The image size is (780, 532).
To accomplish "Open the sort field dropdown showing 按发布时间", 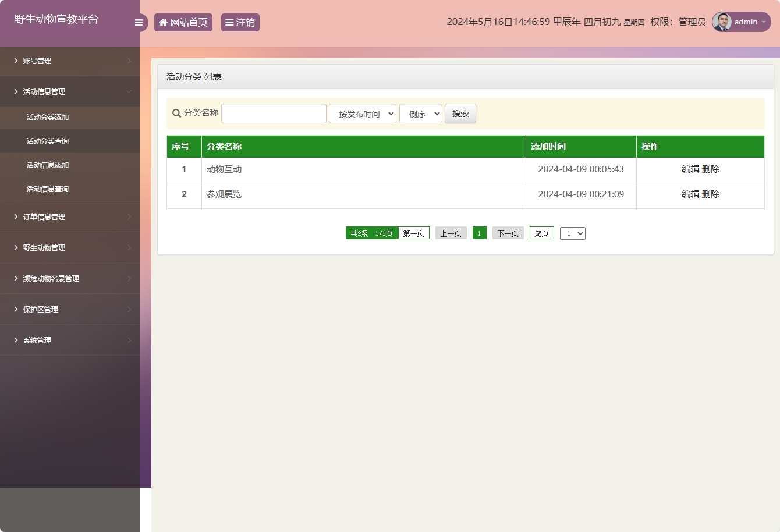I will pyautogui.click(x=362, y=114).
